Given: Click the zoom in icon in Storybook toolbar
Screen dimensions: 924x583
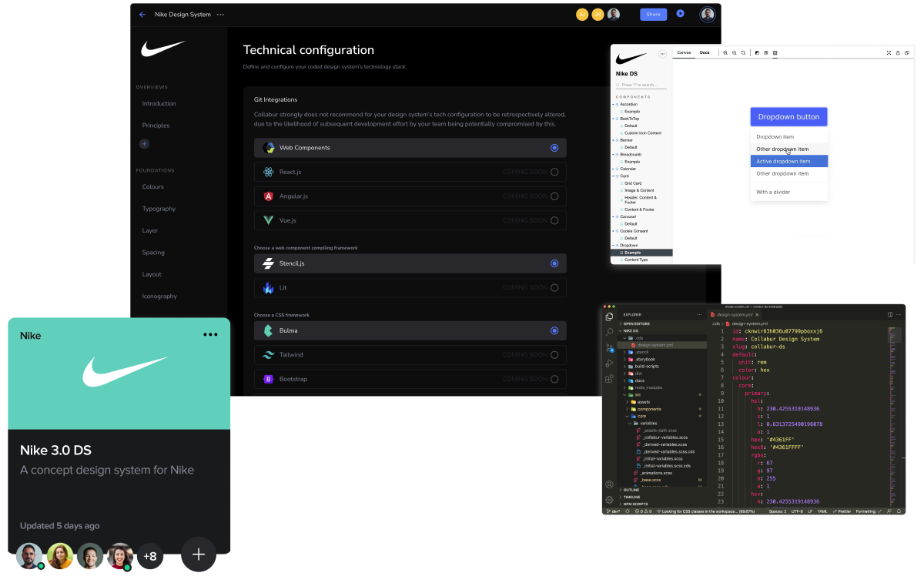Looking at the screenshot, I should coord(725,53).
